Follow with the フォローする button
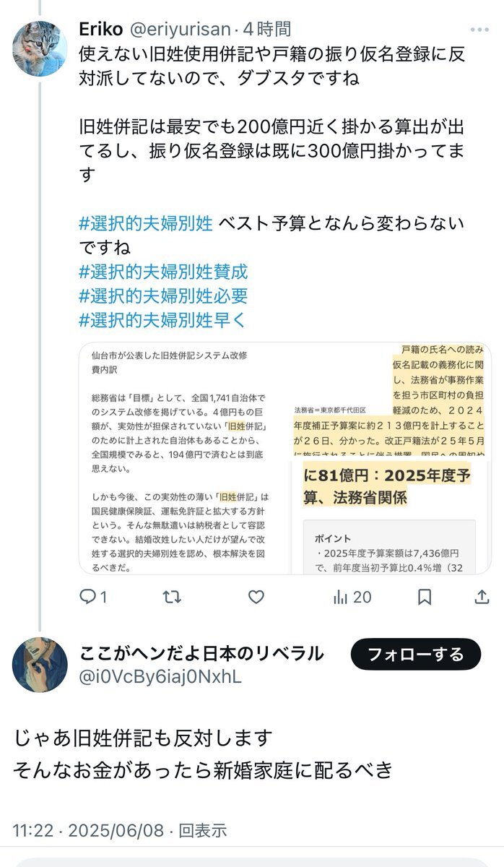Viewport: 504px width, 867px height. [x=415, y=655]
